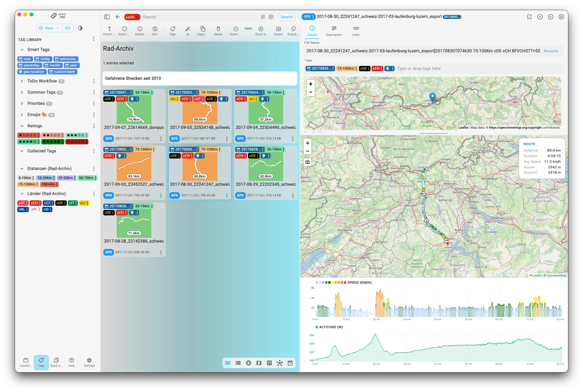Switch to the Description tab
Viewport: 583px width, 392px height.
click(x=334, y=31)
